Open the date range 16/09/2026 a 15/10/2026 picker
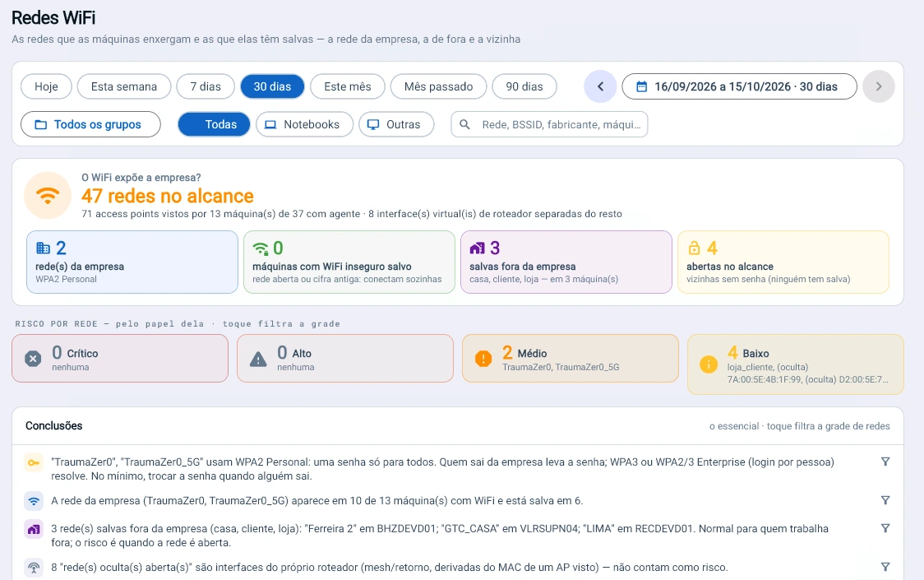This screenshot has width=924, height=580. [740, 86]
